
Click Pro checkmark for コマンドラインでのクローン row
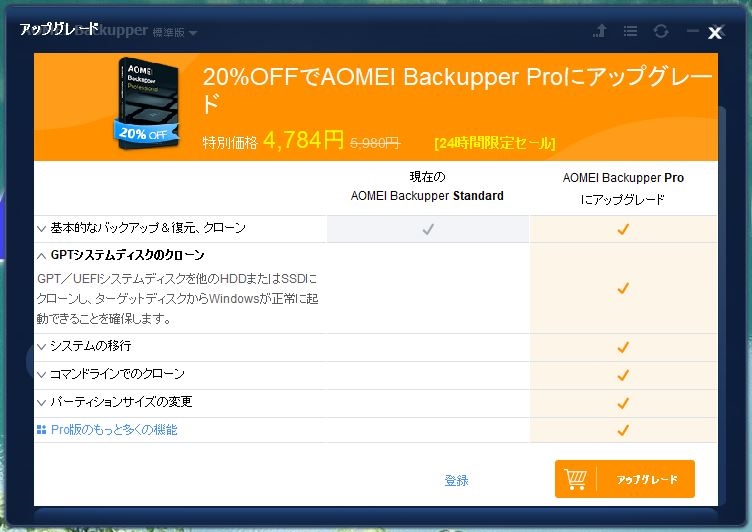click(623, 375)
